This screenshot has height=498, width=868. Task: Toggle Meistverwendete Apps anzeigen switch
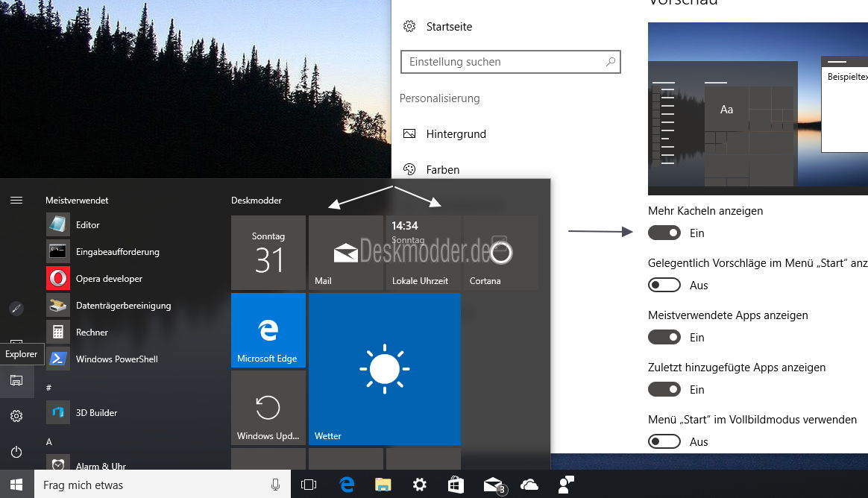[664, 337]
